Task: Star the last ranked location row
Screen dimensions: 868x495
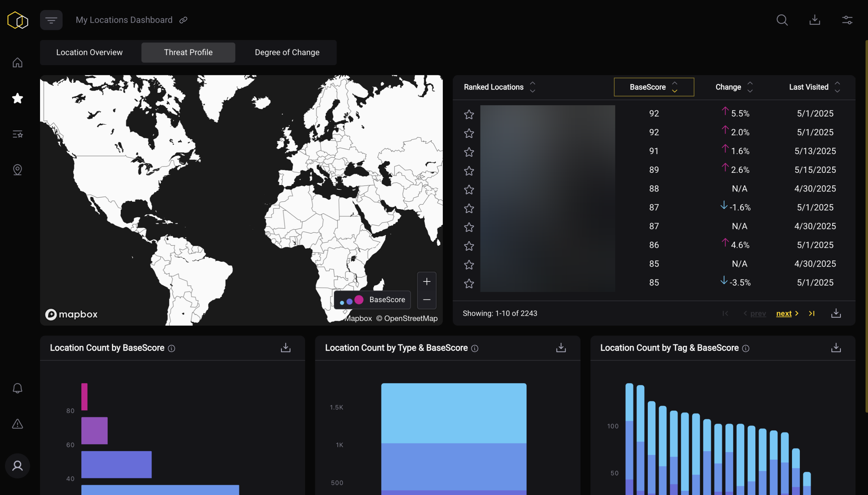Action: click(469, 283)
